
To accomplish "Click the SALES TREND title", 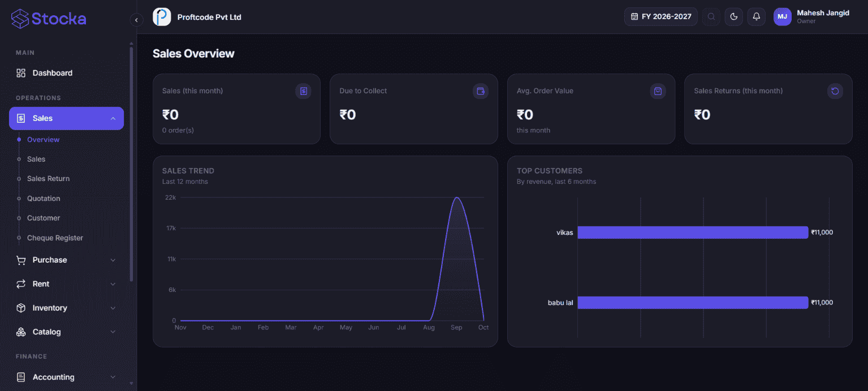I will pos(188,171).
